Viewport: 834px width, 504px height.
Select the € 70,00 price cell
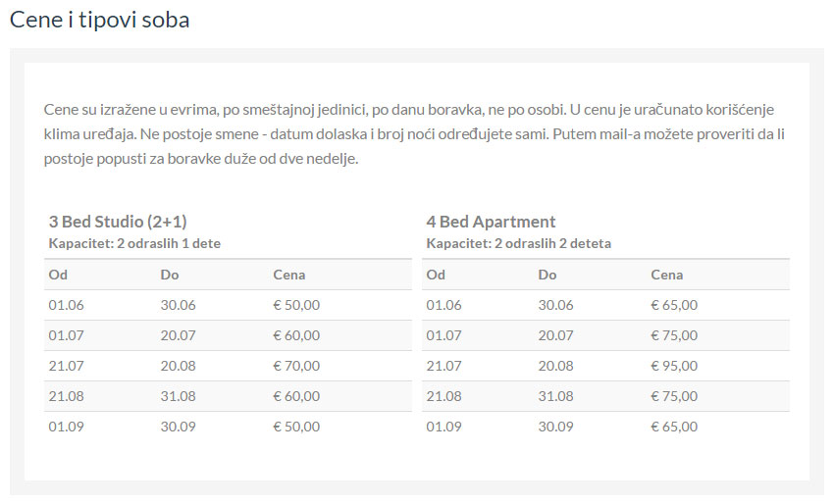[296, 366]
